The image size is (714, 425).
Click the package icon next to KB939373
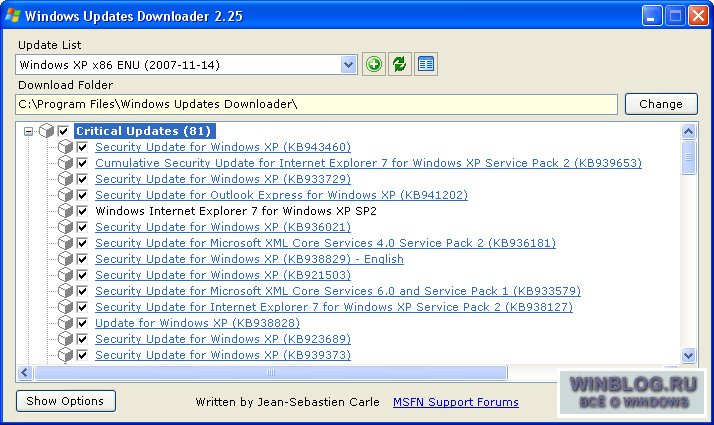66,355
